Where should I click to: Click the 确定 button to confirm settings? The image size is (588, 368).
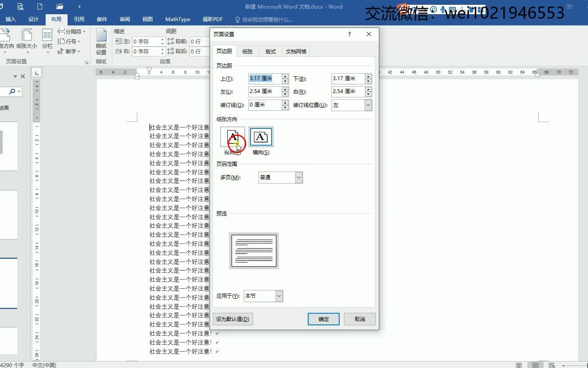coord(323,319)
